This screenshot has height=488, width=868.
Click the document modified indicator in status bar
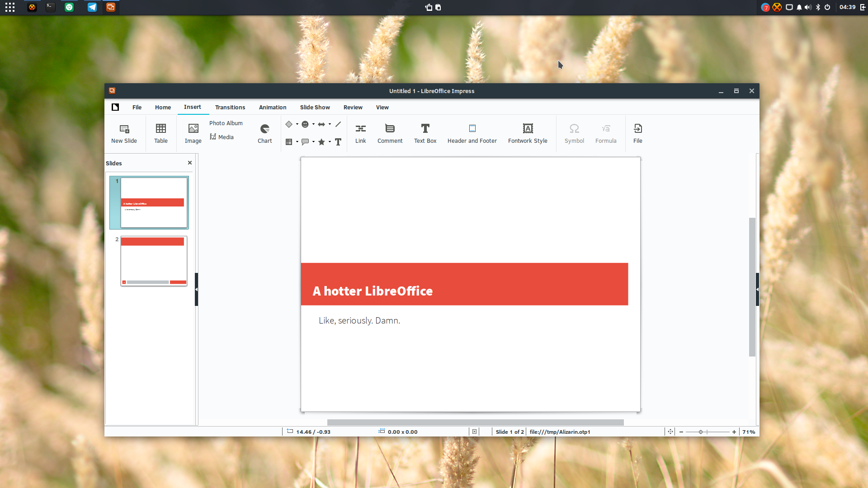tap(474, 432)
